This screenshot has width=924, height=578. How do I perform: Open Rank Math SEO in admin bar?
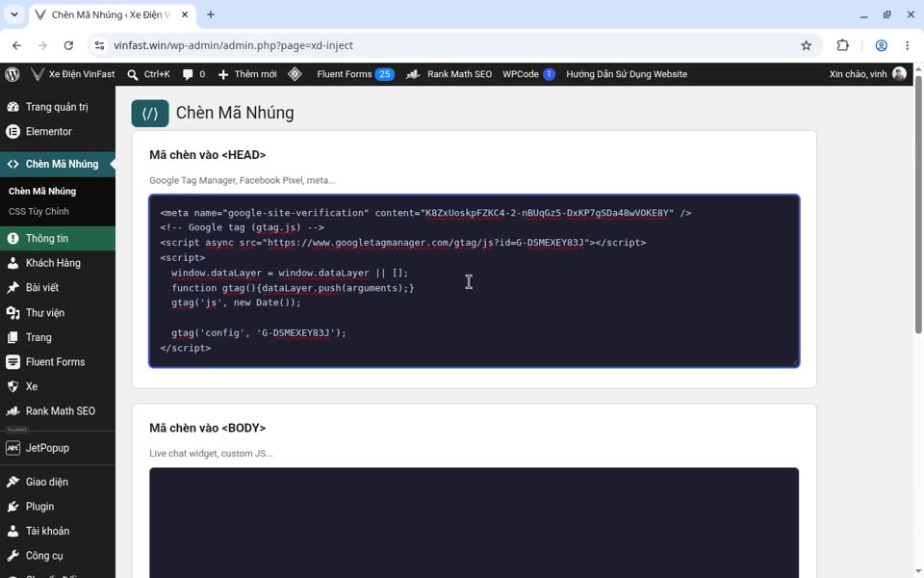[449, 74]
